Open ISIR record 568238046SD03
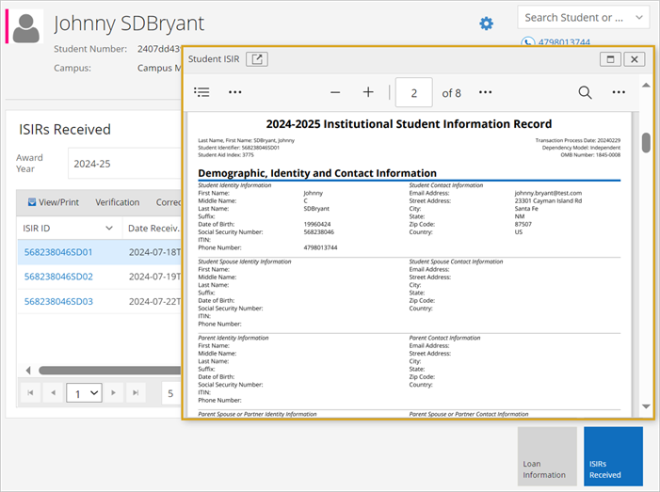The width and height of the screenshot is (660, 492). [58, 302]
